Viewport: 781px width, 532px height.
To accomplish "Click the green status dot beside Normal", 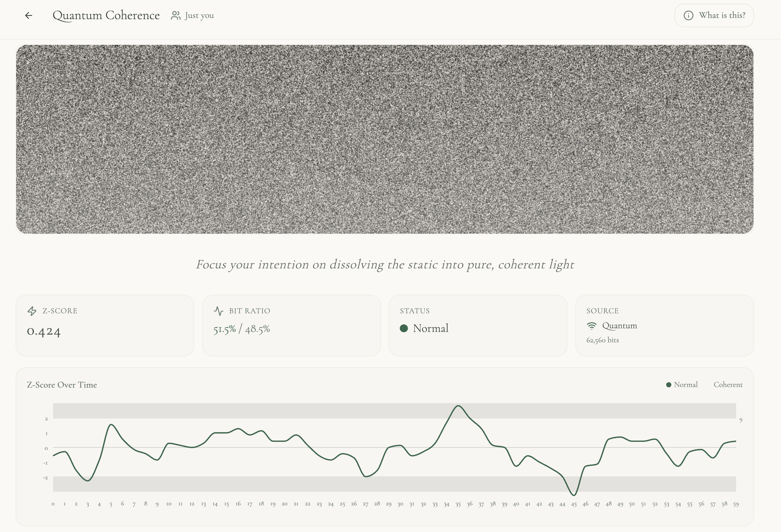I will pos(404,329).
